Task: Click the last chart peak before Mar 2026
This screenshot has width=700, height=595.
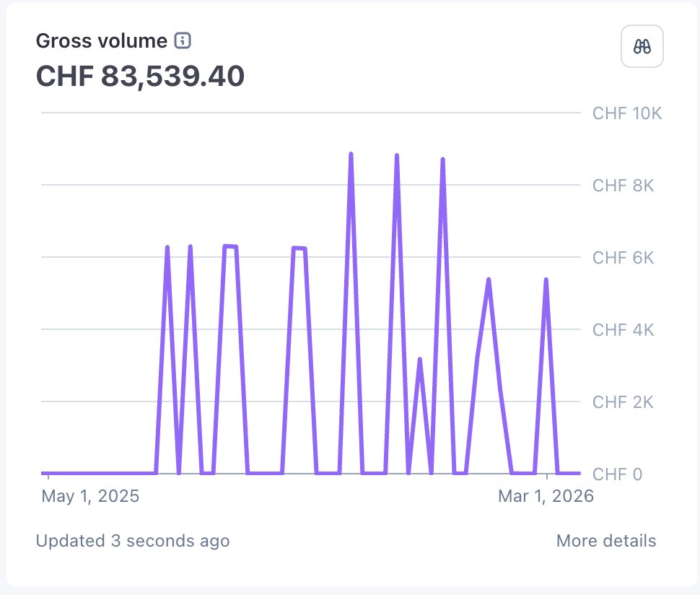Action: tap(546, 280)
